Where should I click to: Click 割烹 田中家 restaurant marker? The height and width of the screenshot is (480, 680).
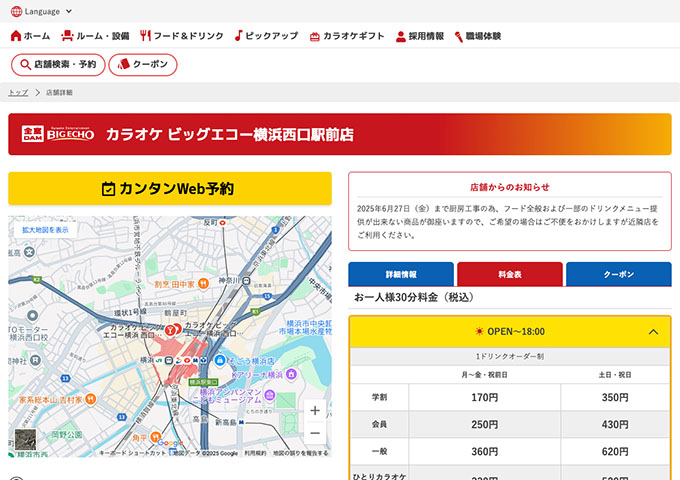(x=203, y=284)
